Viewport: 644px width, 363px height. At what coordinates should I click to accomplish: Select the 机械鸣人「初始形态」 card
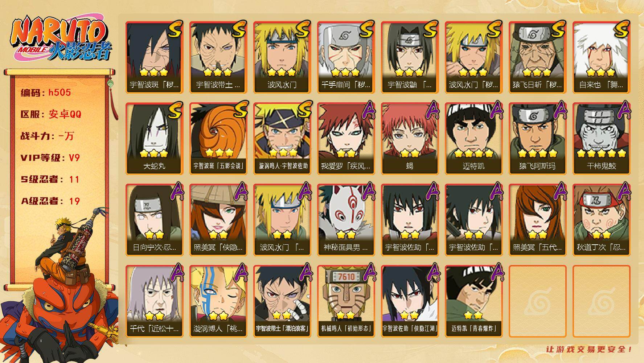tap(346, 301)
